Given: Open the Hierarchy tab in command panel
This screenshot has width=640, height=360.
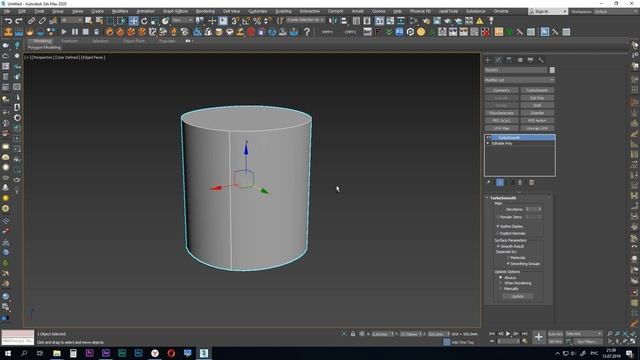Looking at the screenshot, I should (509, 60).
